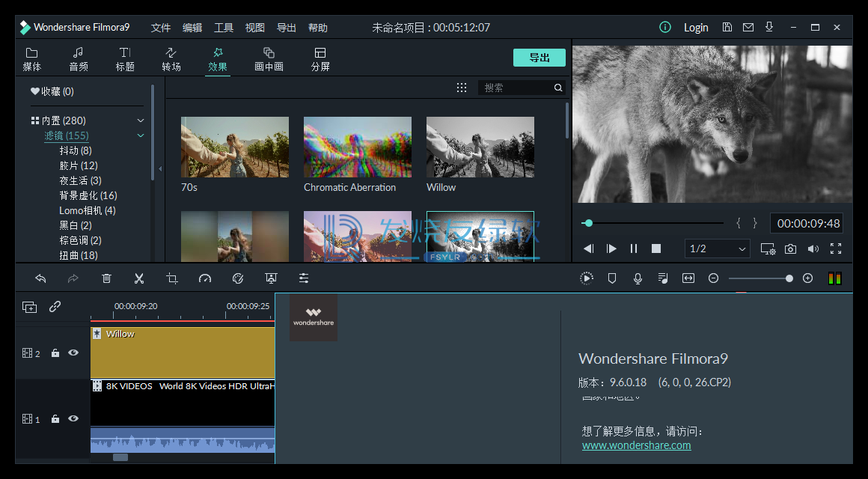Open the Split Screen (分屏) tab
This screenshot has height=479, width=868.
pos(320,59)
